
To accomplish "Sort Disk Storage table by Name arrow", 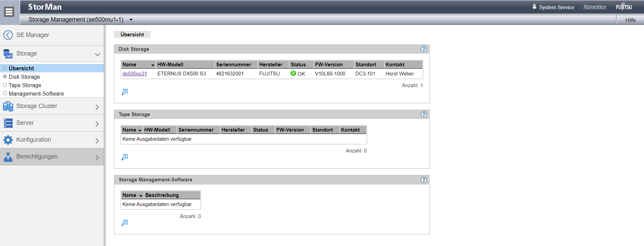I will coord(153,65).
